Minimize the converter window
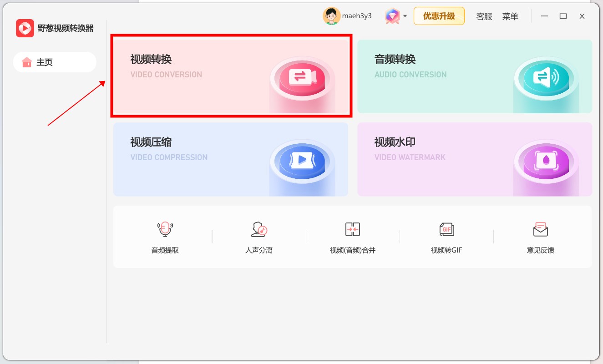Screen dimensions: 603x364 [545, 16]
